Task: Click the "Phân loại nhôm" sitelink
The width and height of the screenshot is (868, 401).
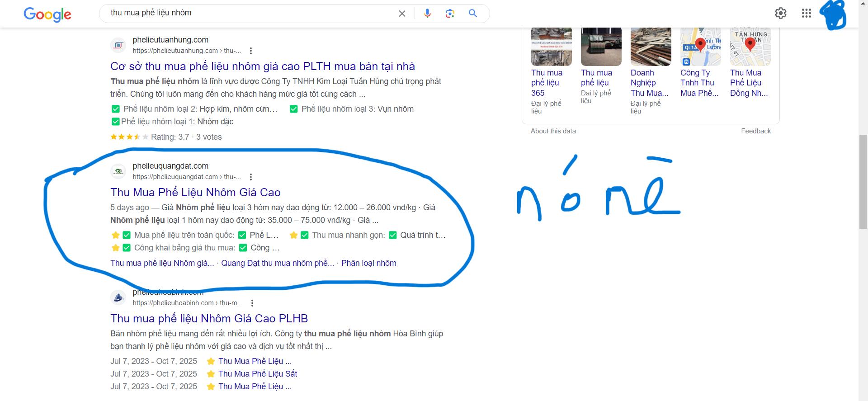Action: (368, 263)
